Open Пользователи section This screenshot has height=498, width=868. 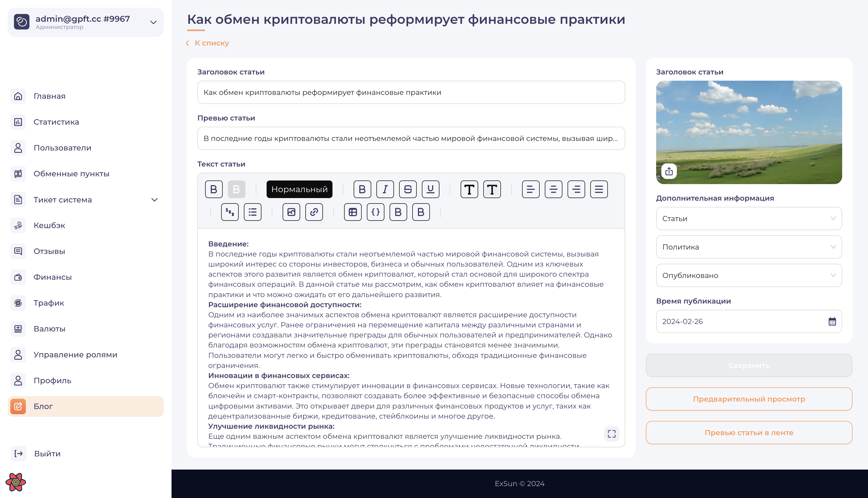tap(86, 148)
